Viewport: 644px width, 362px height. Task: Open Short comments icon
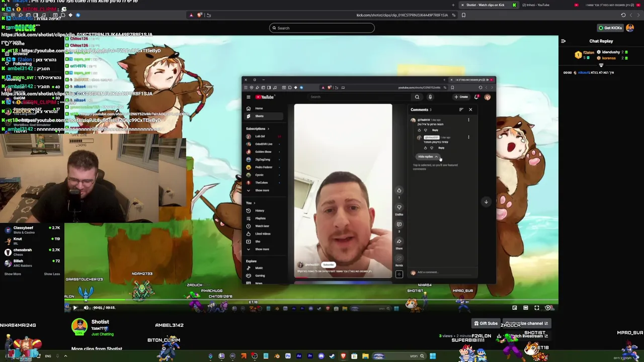coord(399,224)
